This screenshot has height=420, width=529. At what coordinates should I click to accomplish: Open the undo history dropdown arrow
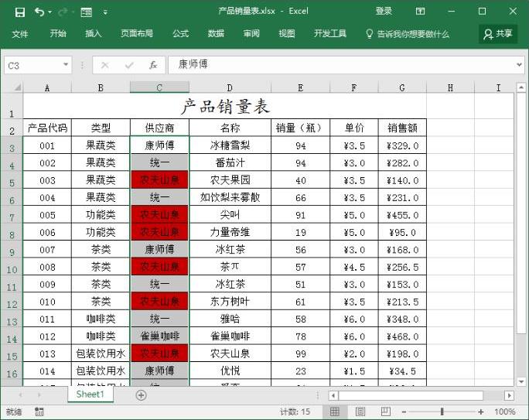50,12
